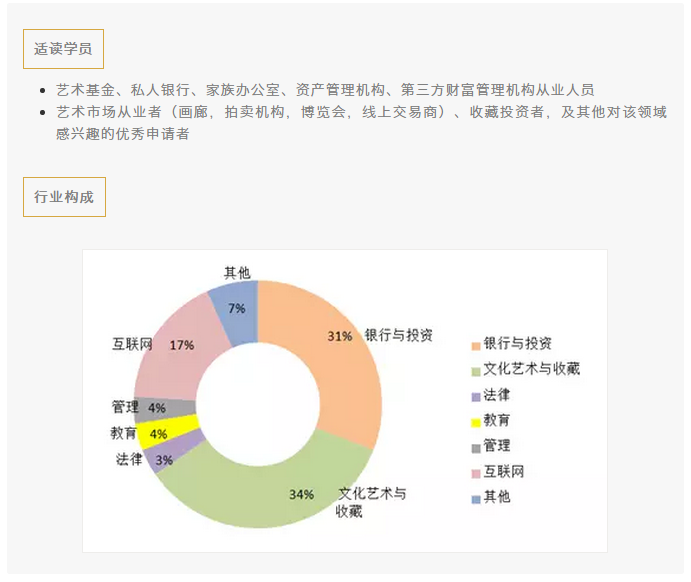Click the 文化艺术与收藏 legend label text
691x582 pixels.
531,369
